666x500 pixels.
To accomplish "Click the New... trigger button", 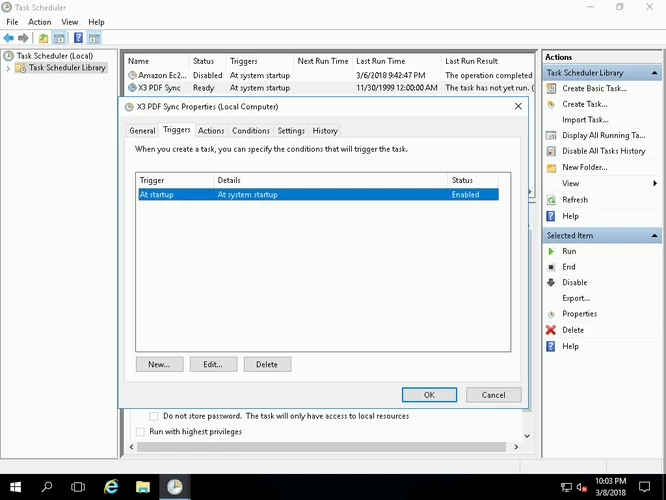I will coord(159,364).
